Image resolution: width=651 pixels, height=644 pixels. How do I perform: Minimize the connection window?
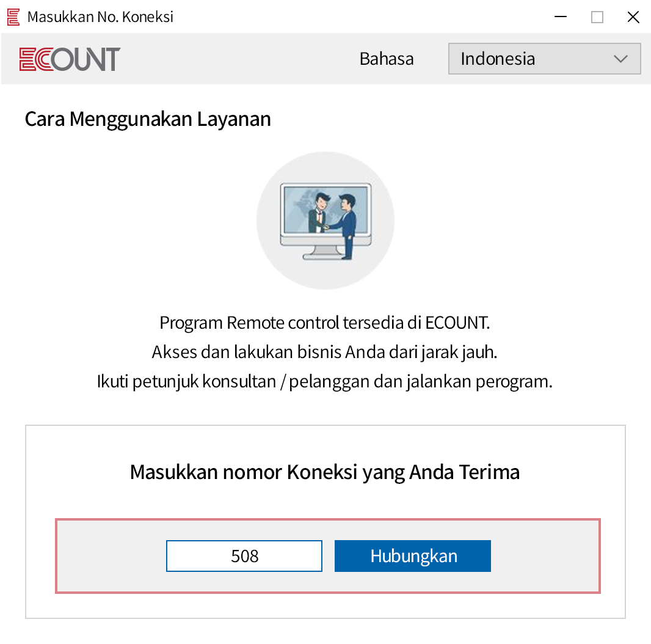561,17
